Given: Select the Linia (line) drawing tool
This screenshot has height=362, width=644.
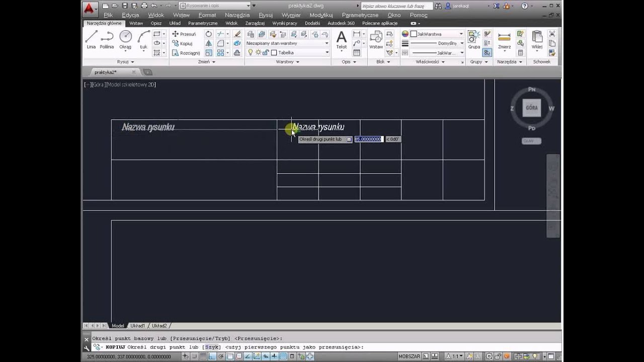Looking at the screenshot, I should click(x=91, y=40).
